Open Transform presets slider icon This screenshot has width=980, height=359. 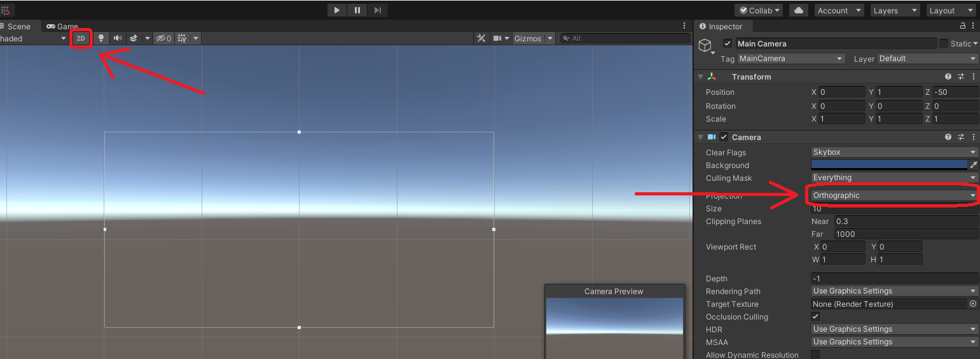(x=962, y=76)
